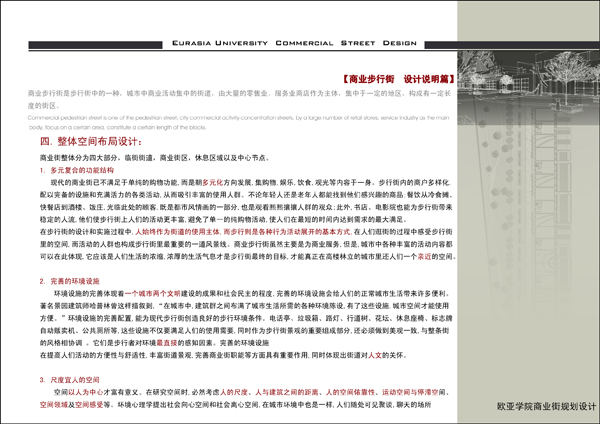Click the red phrase "人的尺度"
This screenshot has height=424, width=600.
[234, 392]
